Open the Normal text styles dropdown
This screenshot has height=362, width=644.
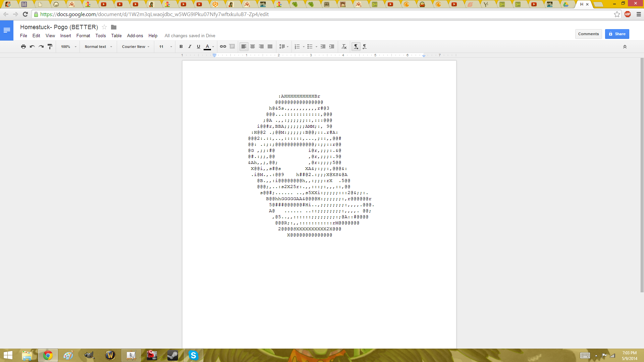(98, 47)
